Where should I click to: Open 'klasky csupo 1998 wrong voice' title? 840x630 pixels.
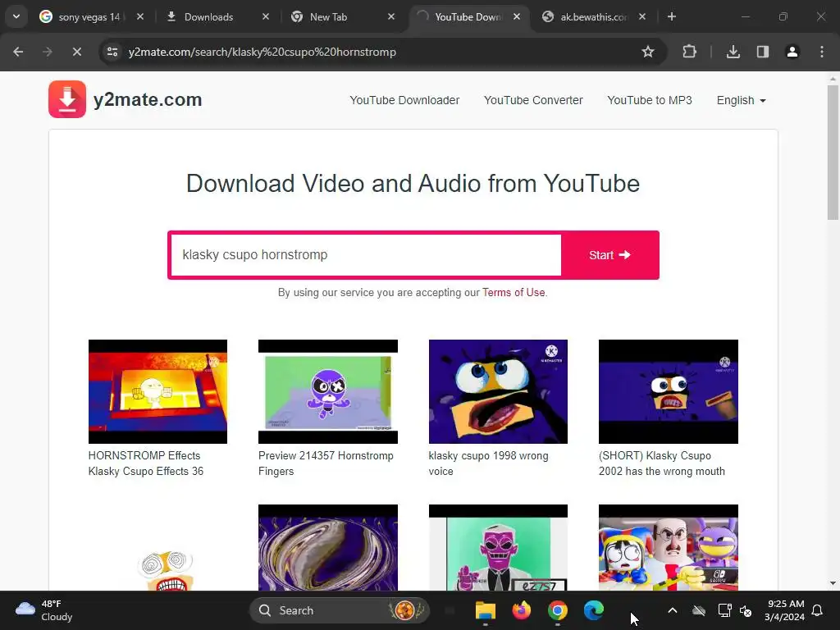[x=488, y=463]
